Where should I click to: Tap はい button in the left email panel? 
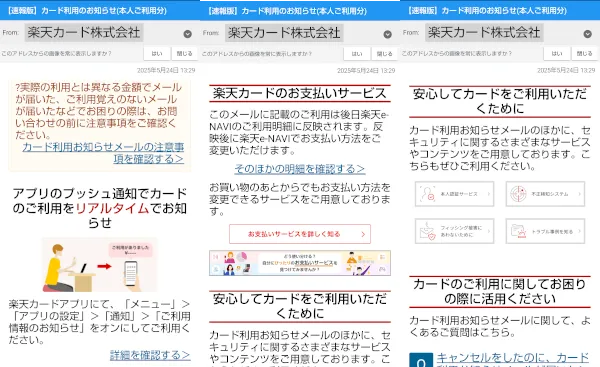157,54
